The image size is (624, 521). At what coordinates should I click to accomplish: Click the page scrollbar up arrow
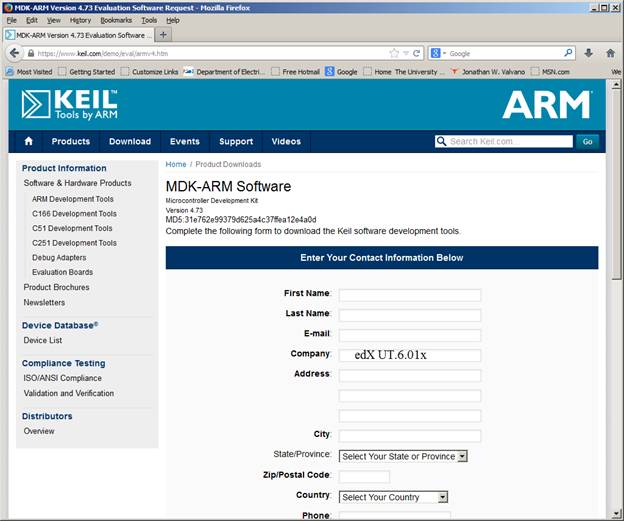pos(616,84)
